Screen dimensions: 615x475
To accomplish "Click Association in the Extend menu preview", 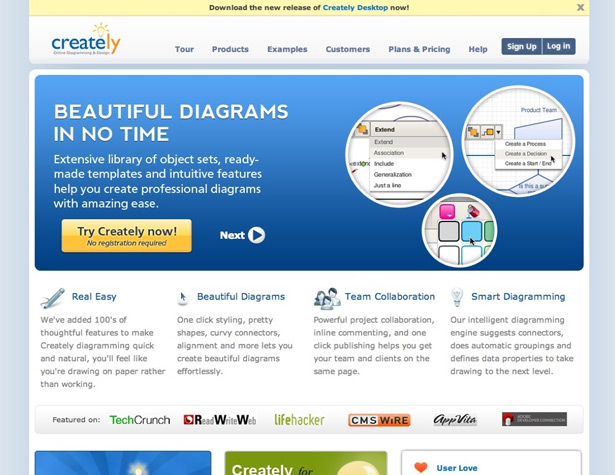I will [389, 153].
